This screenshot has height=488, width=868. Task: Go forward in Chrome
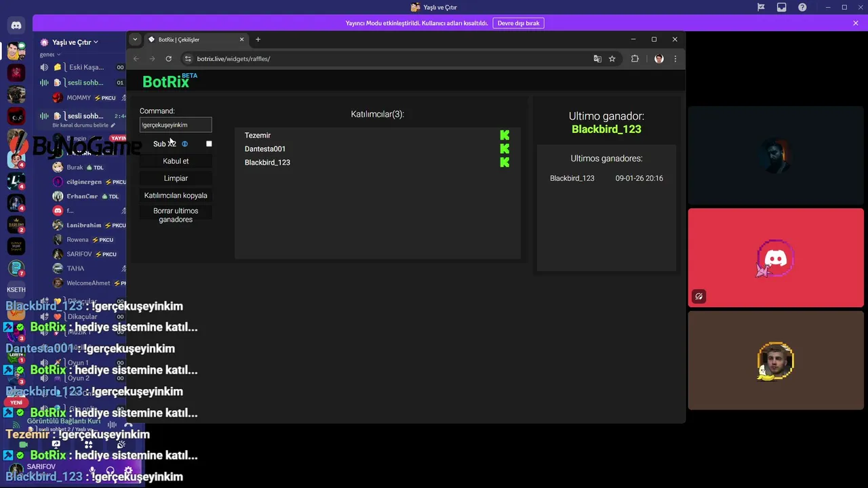pyautogui.click(x=152, y=59)
